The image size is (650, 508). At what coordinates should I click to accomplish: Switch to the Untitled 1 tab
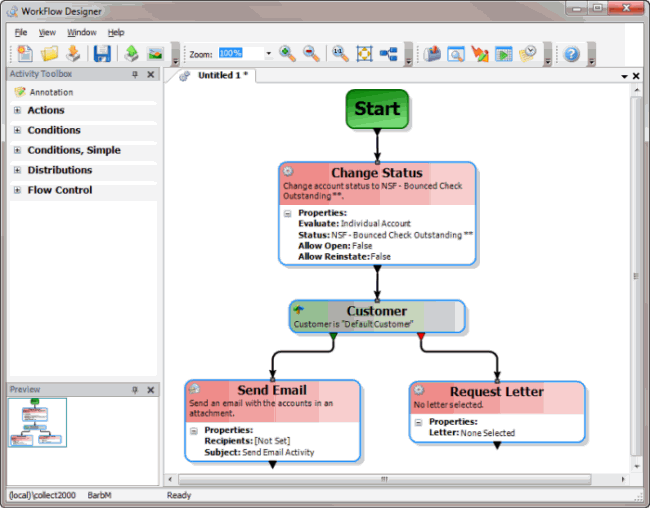click(x=222, y=76)
